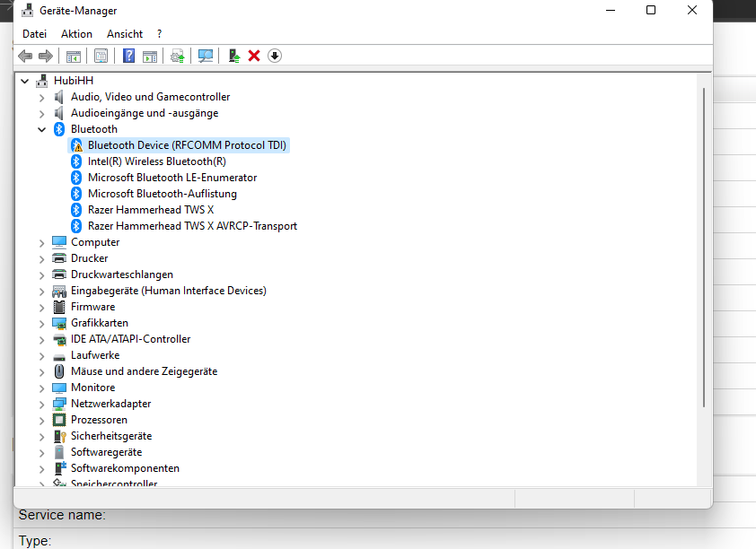The image size is (756, 549).
Task: Open the Datei menu
Action: [x=35, y=34]
